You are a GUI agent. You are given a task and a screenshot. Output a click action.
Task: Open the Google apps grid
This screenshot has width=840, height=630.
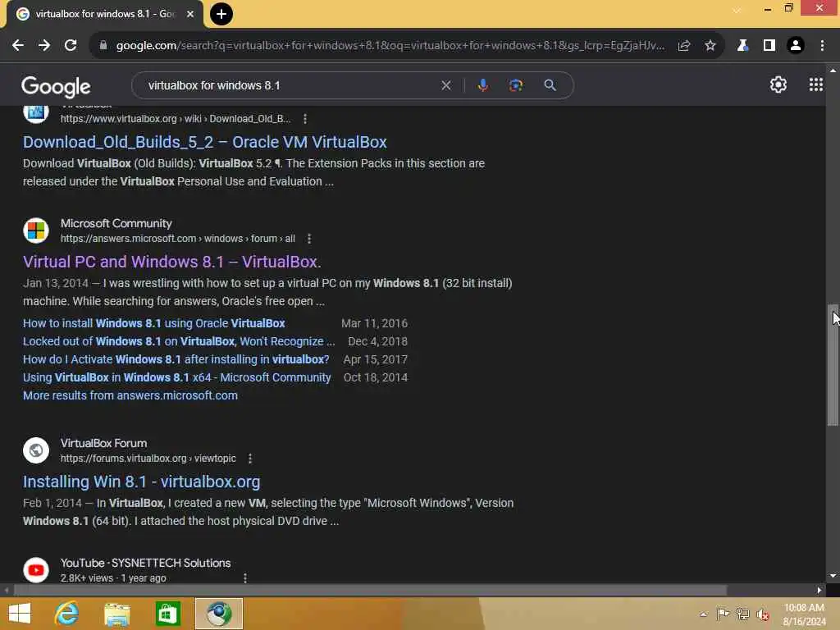(816, 84)
